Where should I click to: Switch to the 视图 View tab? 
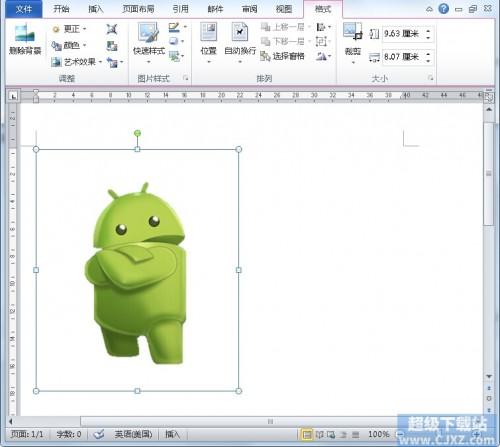click(284, 9)
